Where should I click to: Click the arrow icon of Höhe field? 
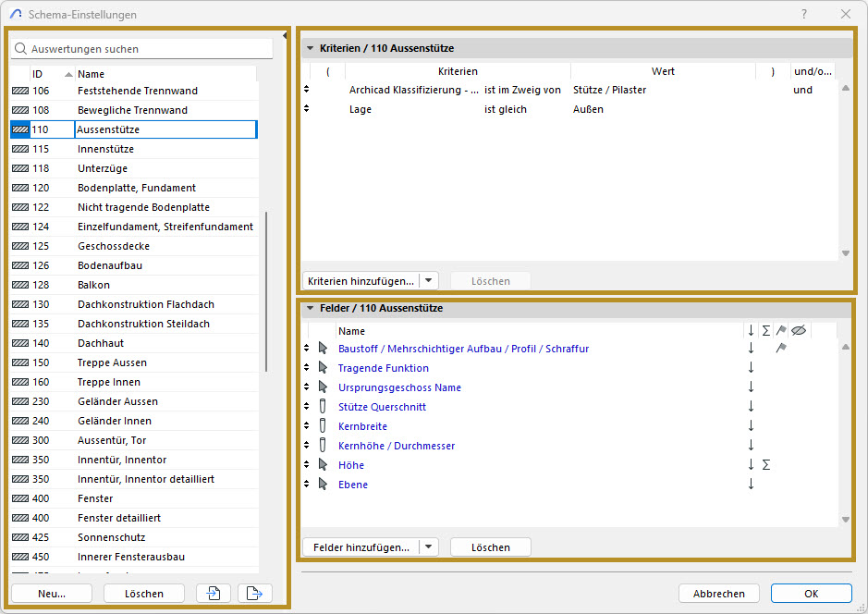click(323, 464)
